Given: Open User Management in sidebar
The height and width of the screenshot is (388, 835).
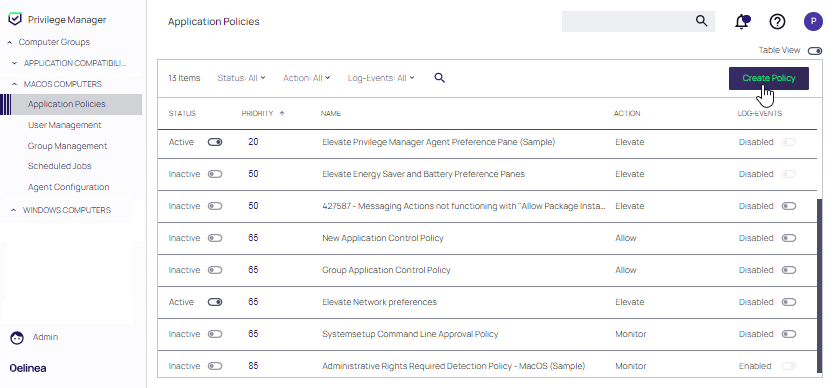Looking at the screenshot, I should (x=64, y=125).
